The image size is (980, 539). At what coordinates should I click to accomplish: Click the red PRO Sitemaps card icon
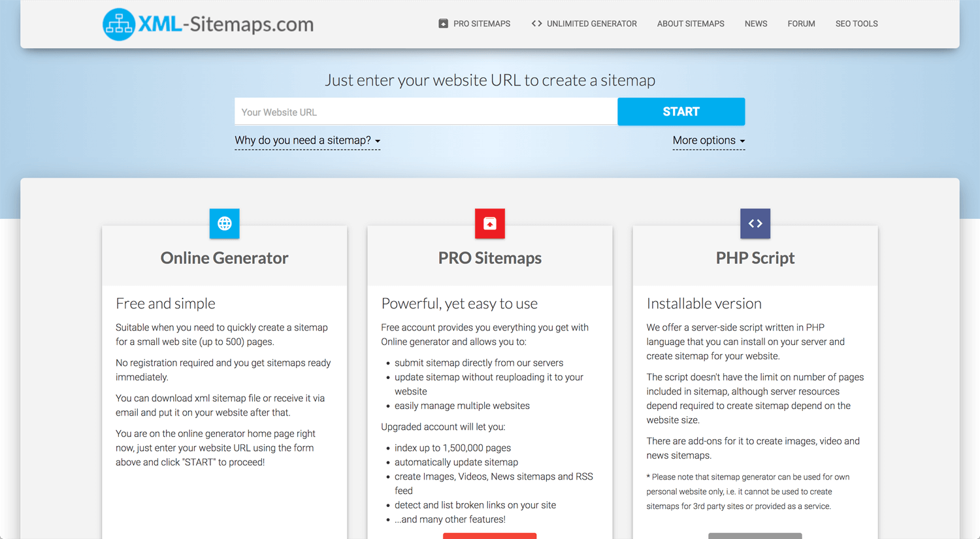click(x=490, y=223)
